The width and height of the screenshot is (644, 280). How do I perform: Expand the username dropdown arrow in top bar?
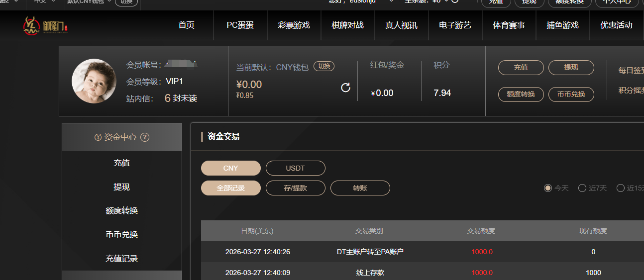click(x=391, y=1)
